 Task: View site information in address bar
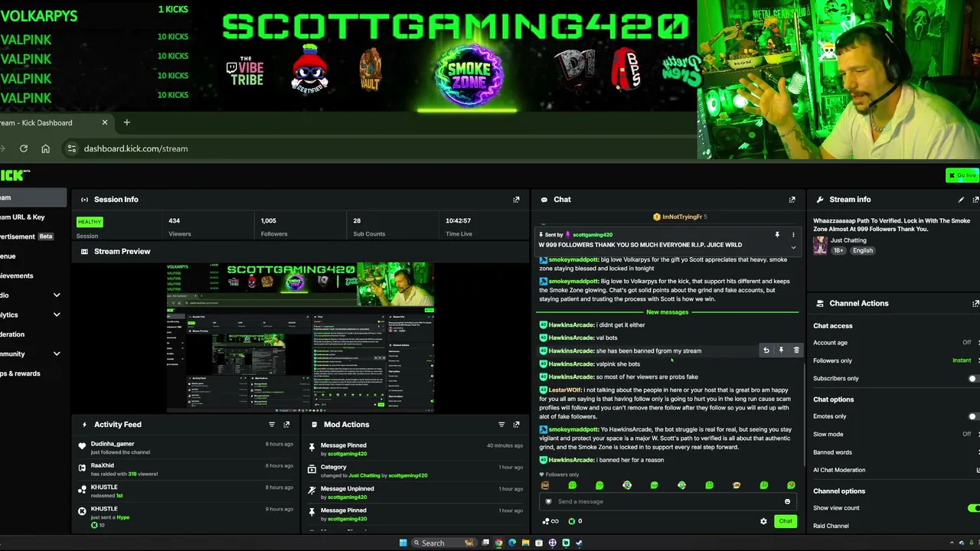click(71, 148)
